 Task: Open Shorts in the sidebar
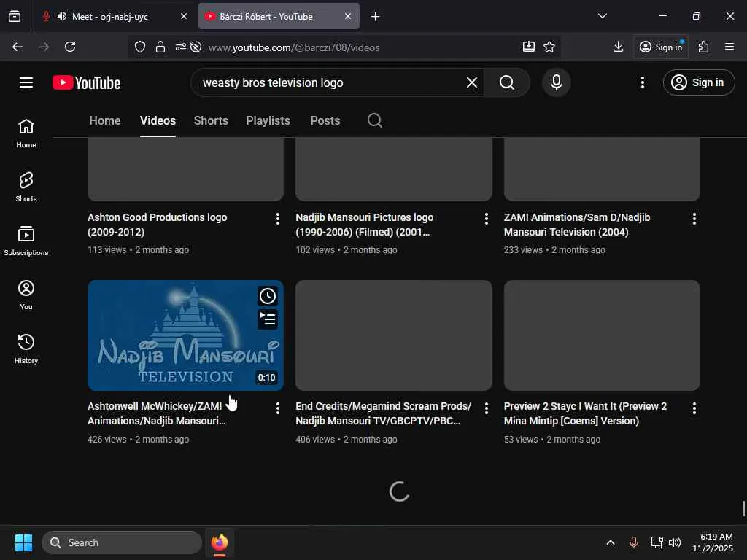pos(26,187)
